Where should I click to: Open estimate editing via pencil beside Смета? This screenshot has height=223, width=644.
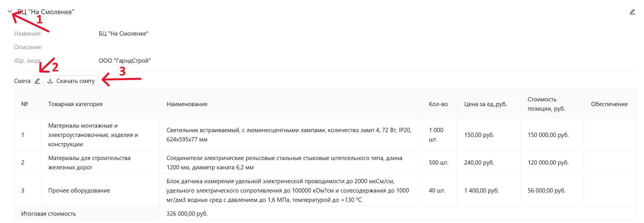37,81
